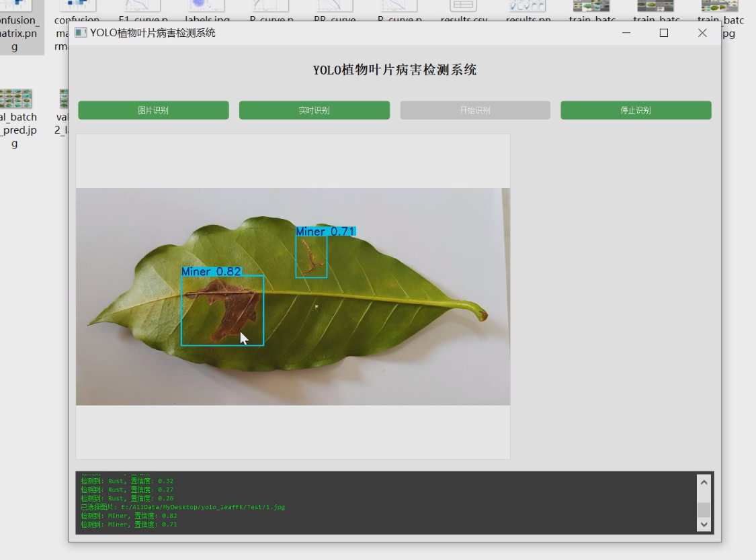Click the greyed-out 开始识别 button

point(475,110)
